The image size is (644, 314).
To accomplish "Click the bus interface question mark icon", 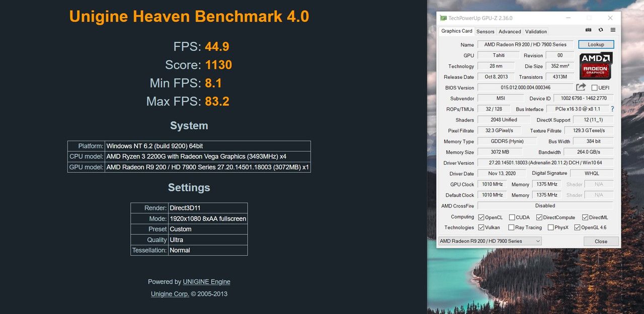I will [x=612, y=109].
